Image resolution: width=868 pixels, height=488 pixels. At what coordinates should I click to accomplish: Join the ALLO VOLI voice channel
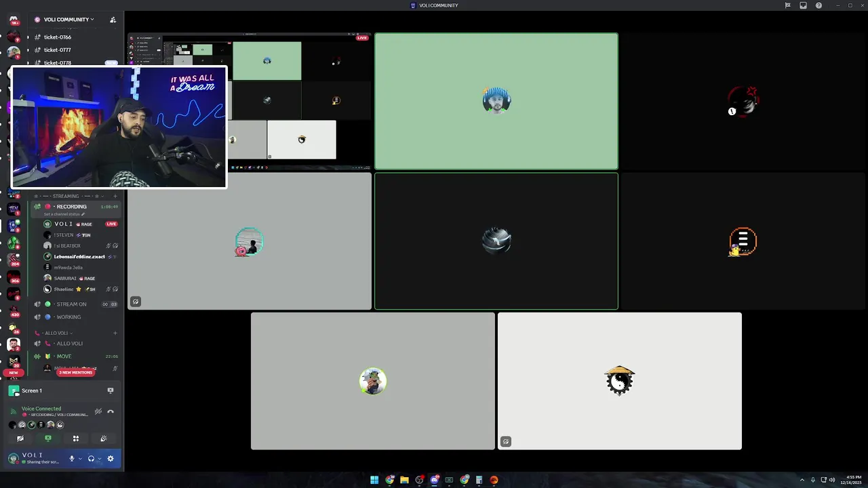pos(69,344)
